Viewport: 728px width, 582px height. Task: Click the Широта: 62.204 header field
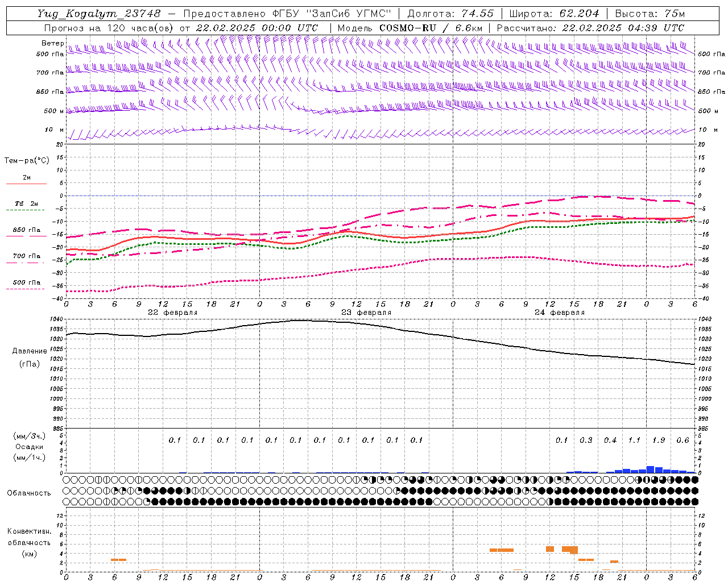point(554,14)
